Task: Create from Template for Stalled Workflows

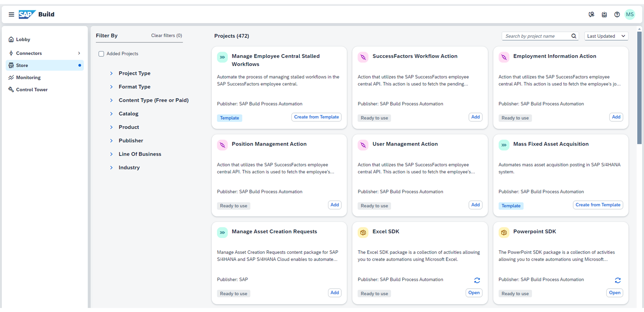Action: (x=316, y=117)
